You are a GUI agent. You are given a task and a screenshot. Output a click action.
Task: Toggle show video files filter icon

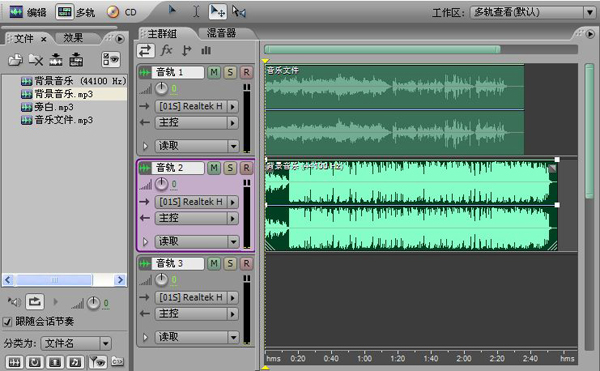click(55, 362)
